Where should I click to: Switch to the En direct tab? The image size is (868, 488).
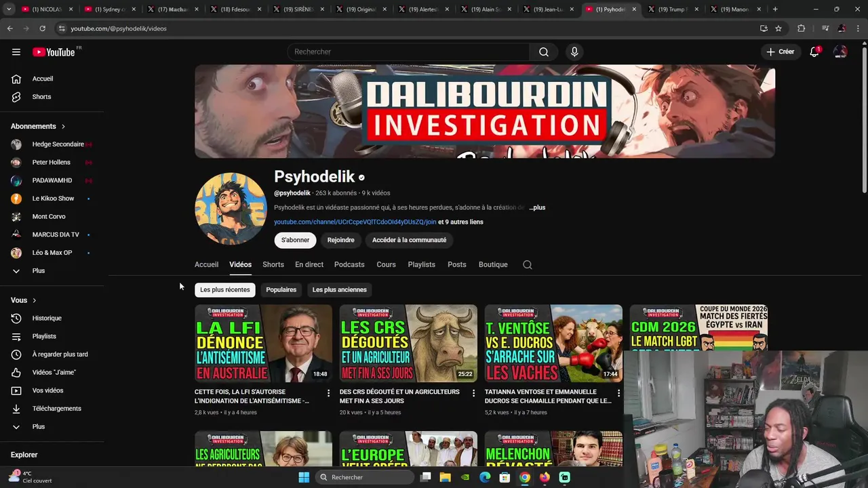309,265
